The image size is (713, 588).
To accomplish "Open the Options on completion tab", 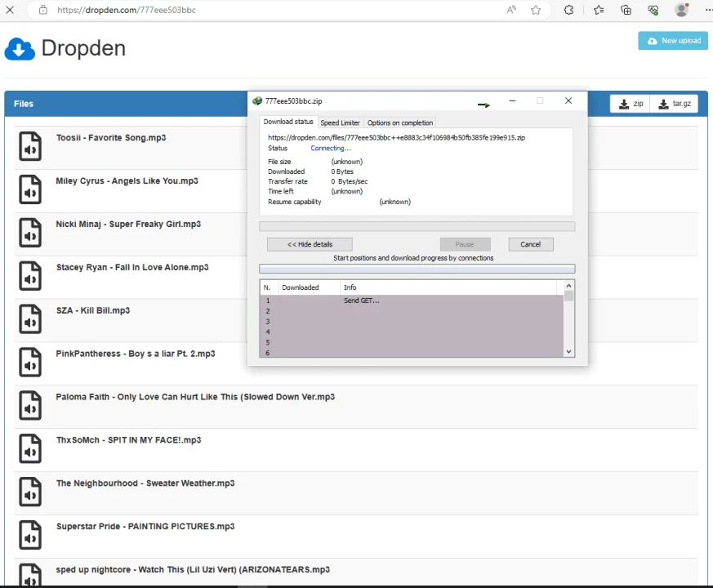I will pyautogui.click(x=400, y=122).
